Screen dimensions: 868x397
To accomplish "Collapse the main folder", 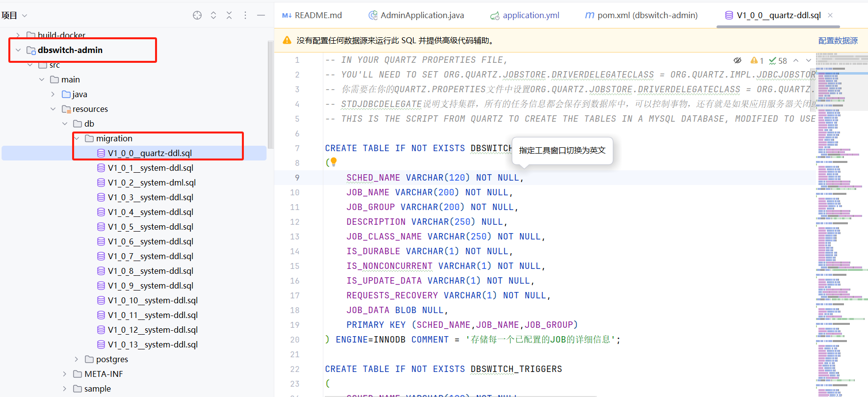I will pyautogui.click(x=42, y=79).
